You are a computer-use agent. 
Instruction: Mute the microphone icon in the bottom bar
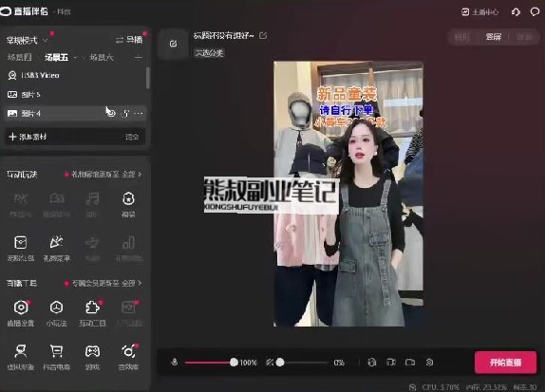point(175,363)
